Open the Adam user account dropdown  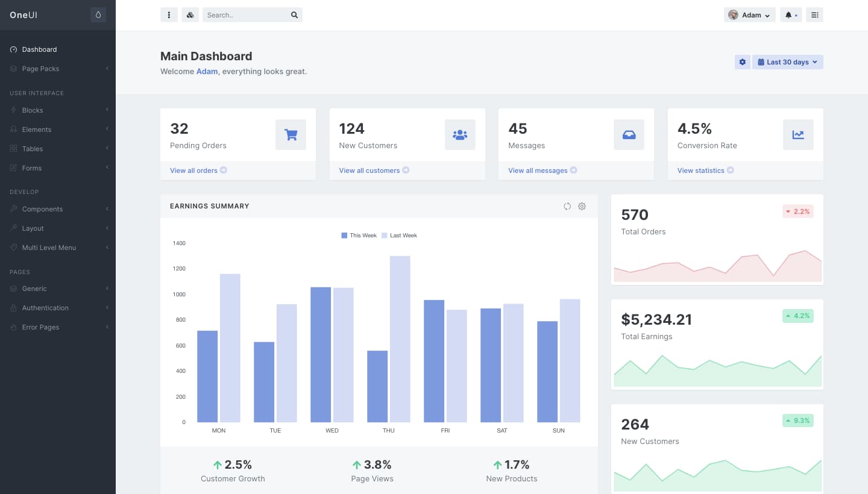(749, 14)
